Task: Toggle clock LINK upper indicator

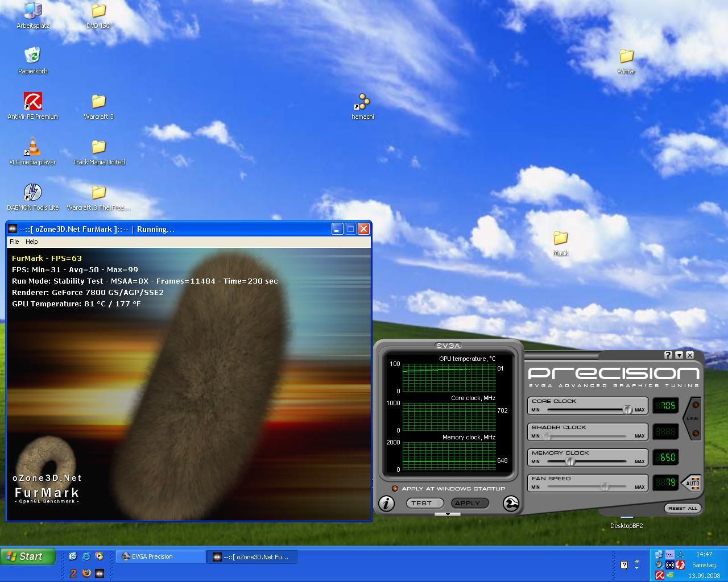Action: 695,405
